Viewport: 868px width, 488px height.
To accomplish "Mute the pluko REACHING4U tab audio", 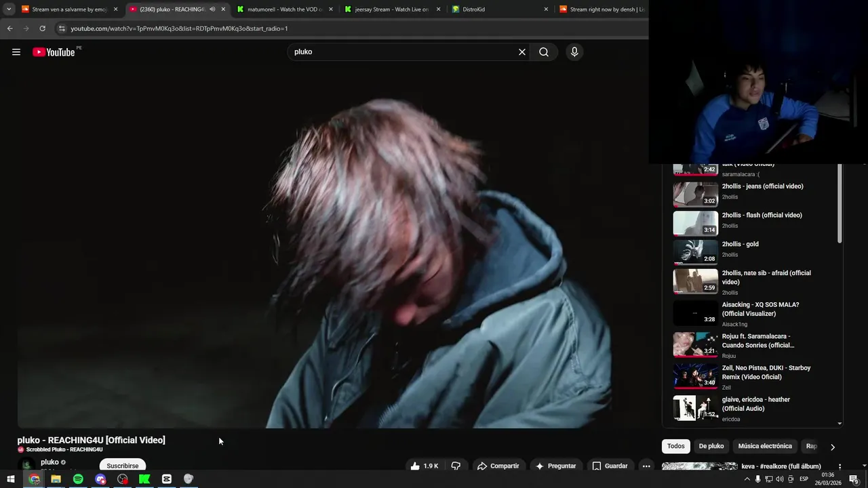I will (212, 9).
